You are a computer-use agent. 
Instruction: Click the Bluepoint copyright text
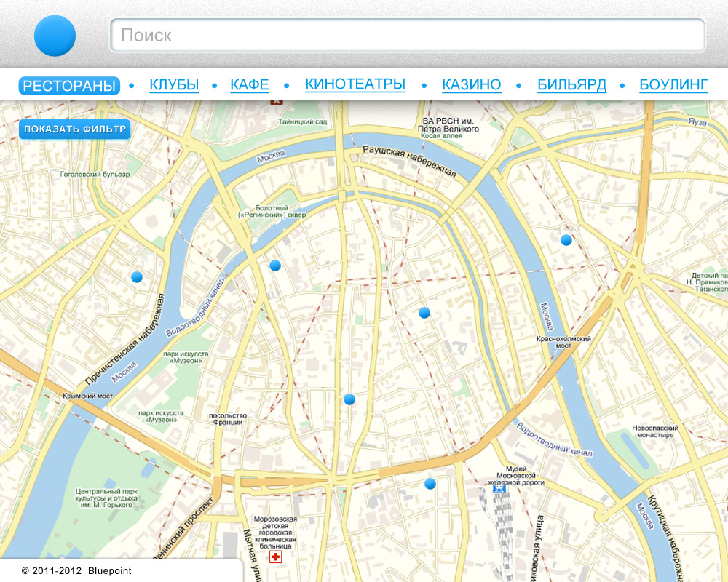(76, 571)
